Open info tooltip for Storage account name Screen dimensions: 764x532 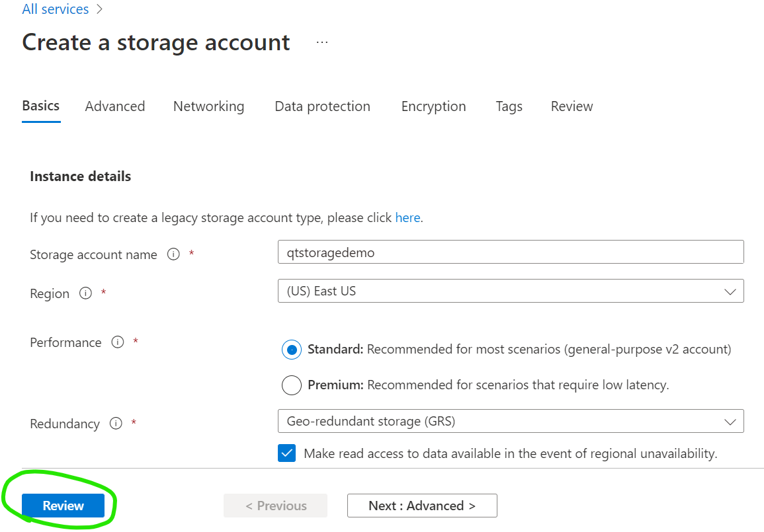coord(173,254)
